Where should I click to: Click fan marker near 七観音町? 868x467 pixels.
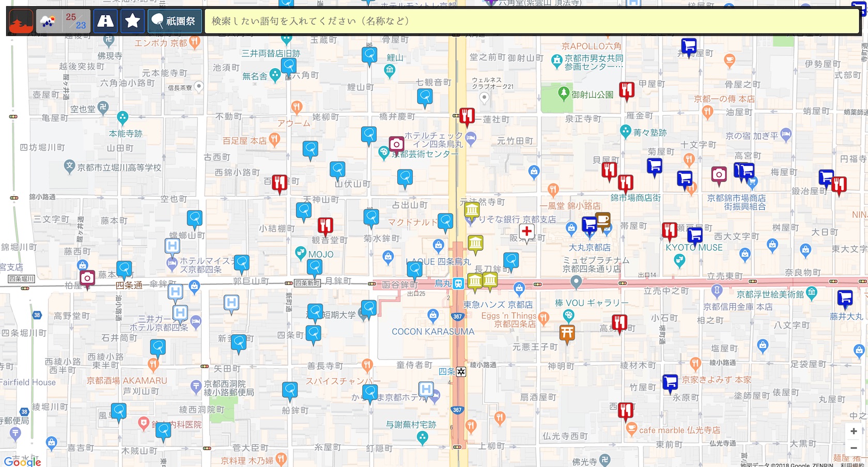(x=425, y=97)
